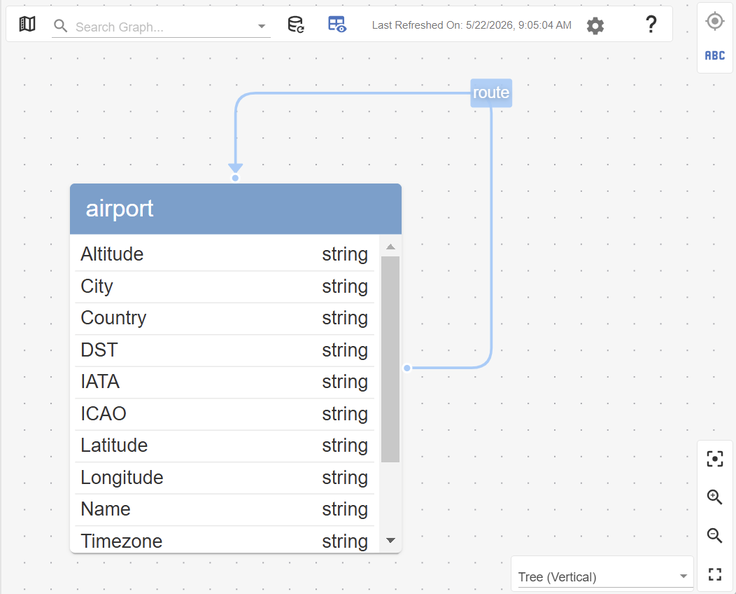The height and width of the screenshot is (594, 736).
Task: Open the map legend icon
Action: (27, 24)
